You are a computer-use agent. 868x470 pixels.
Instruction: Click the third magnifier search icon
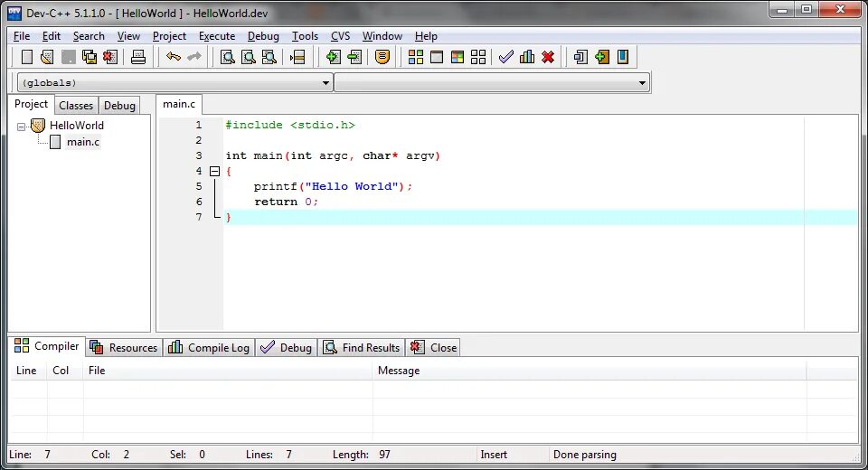tap(269, 57)
